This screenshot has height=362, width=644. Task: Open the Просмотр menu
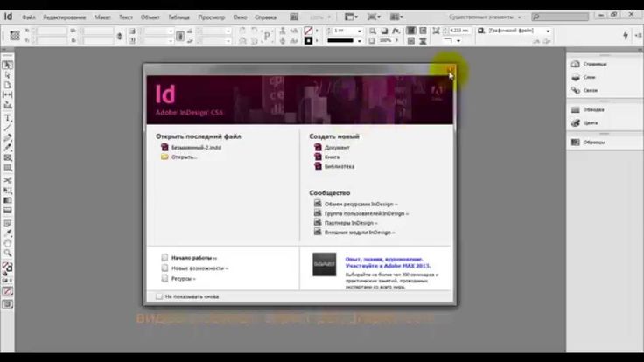click(212, 17)
